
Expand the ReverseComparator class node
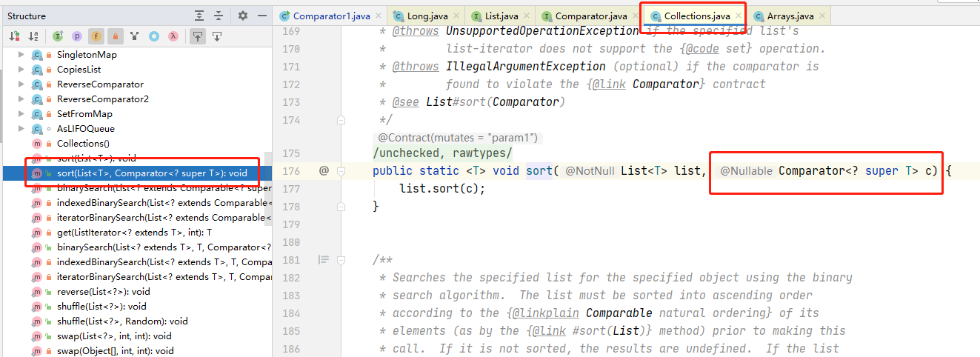click(x=21, y=84)
